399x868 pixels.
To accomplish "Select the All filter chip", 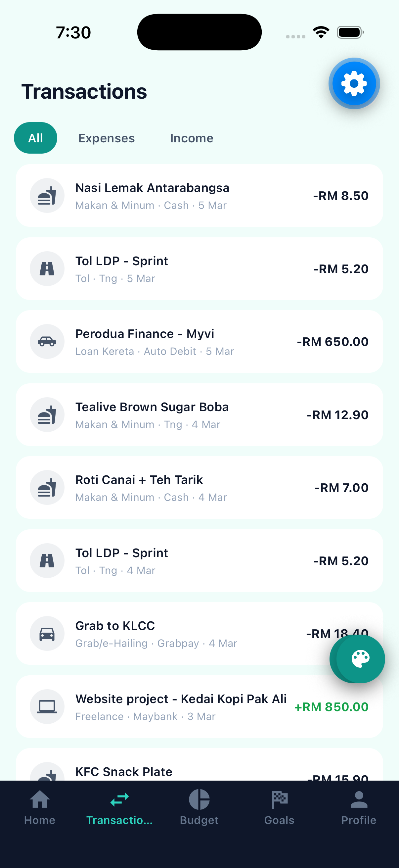I will pyautogui.click(x=35, y=138).
